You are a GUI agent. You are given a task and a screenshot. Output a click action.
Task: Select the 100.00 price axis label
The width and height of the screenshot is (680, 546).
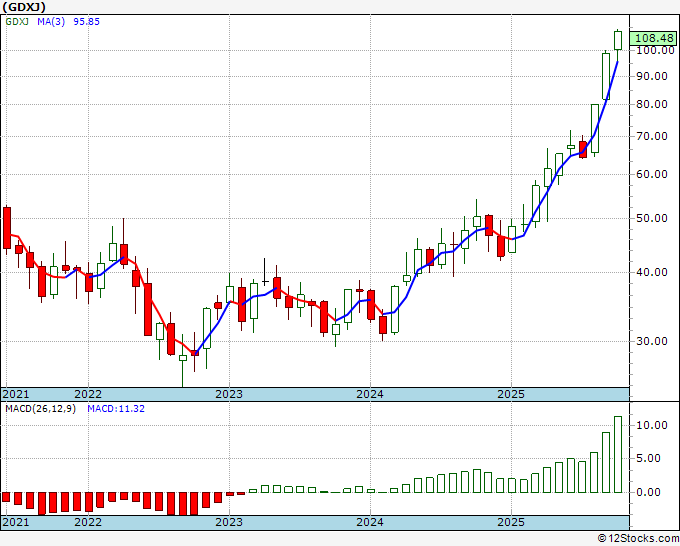(655, 50)
